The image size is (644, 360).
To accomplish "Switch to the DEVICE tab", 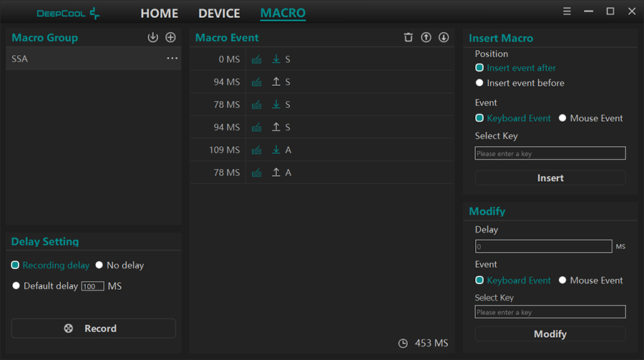I will 220,14.
